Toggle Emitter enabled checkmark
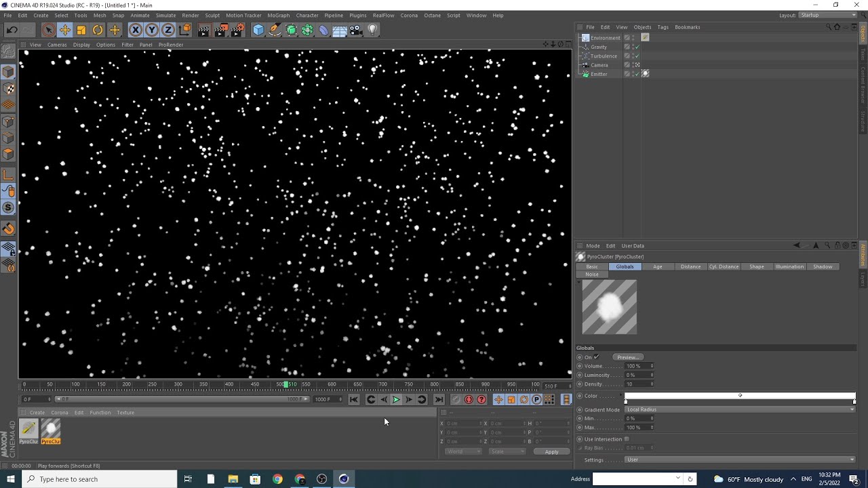The image size is (868, 488). click(x=637, y=74)
